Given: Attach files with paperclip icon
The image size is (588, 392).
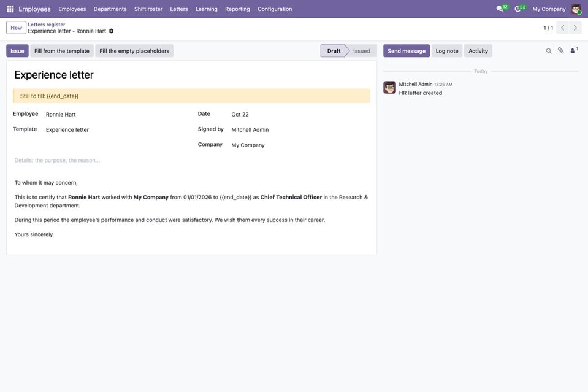Looking at the screenshot, I should pos(560,51).
